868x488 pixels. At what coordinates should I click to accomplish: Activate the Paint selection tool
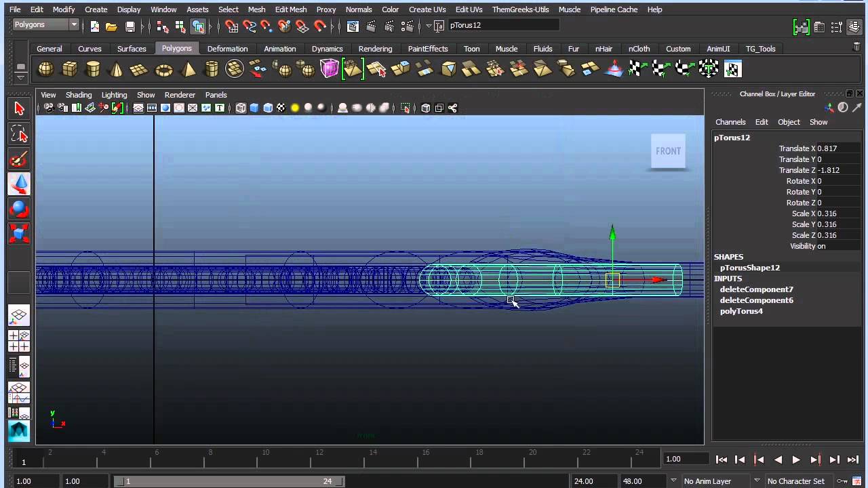pyautogui.click(x=19, y=159)
